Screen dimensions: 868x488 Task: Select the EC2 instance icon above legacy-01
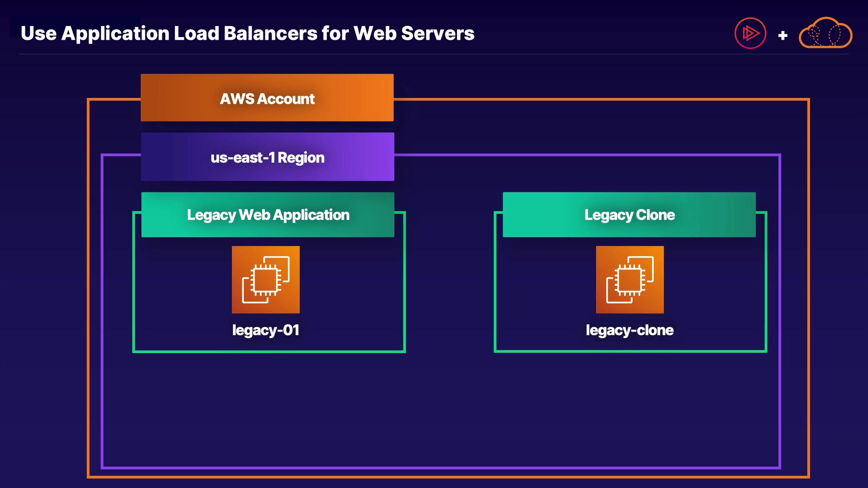click(266, 280)
